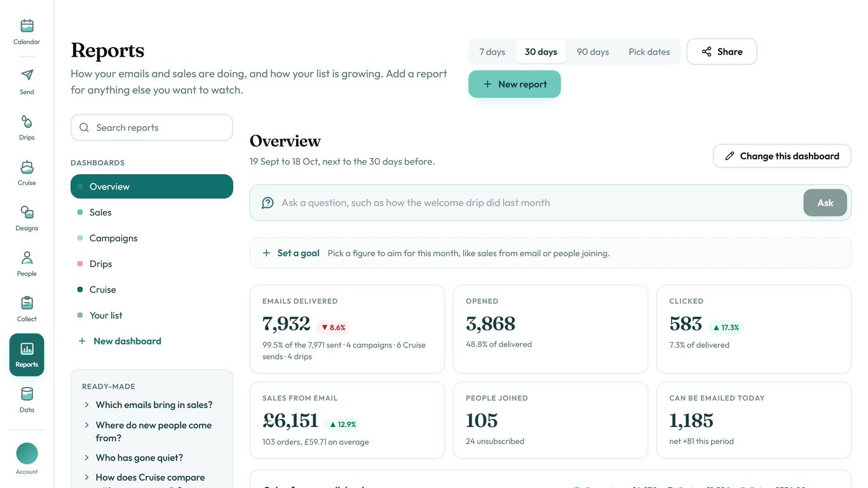Click the Set a goal link

coord(299,253)
